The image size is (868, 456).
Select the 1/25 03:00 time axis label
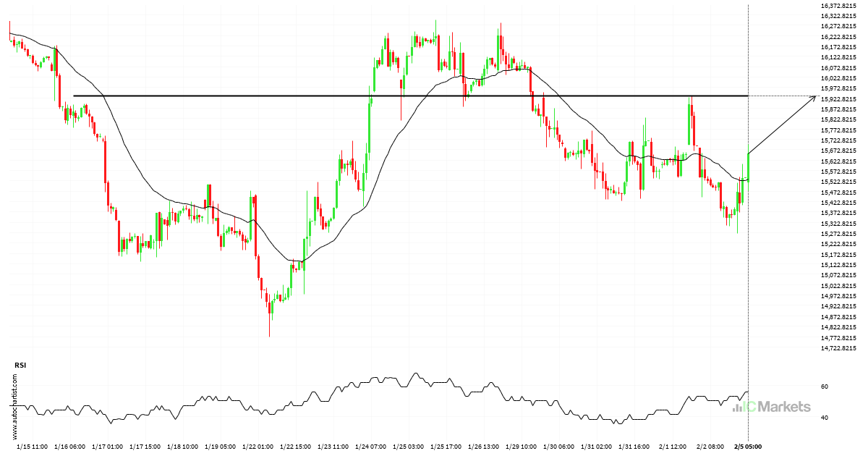(410, 447)
